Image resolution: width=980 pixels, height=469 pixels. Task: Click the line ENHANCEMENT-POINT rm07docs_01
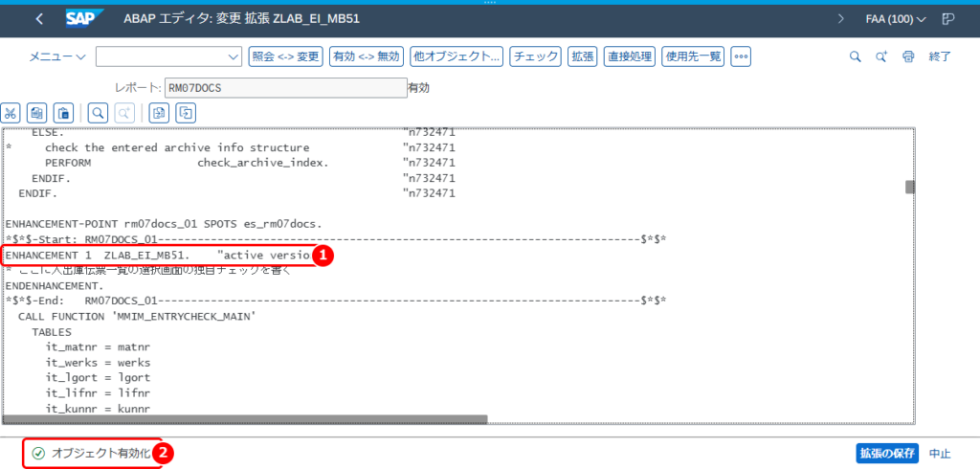[164, 223]
